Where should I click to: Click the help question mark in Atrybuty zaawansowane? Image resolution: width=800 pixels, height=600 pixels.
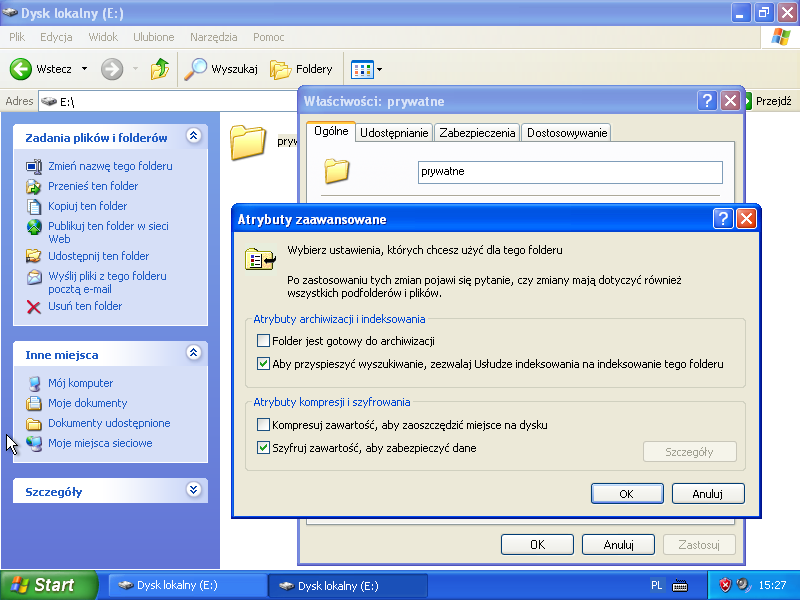click(724, 219)
